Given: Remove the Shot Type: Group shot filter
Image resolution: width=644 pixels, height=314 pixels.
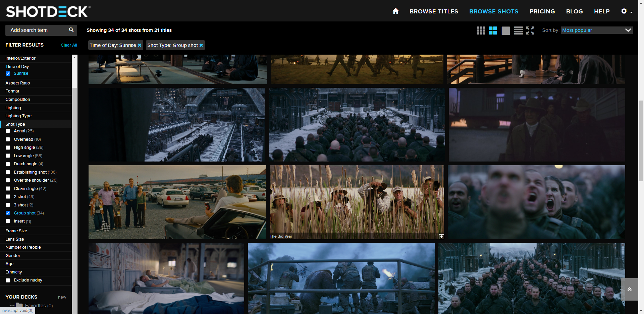Looking at the screenshot, I should pyautogui.click(x=201, y=45).
